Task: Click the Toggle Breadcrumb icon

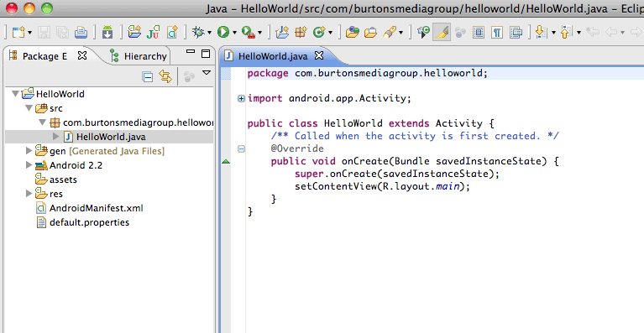Action: tap(423, 32)
